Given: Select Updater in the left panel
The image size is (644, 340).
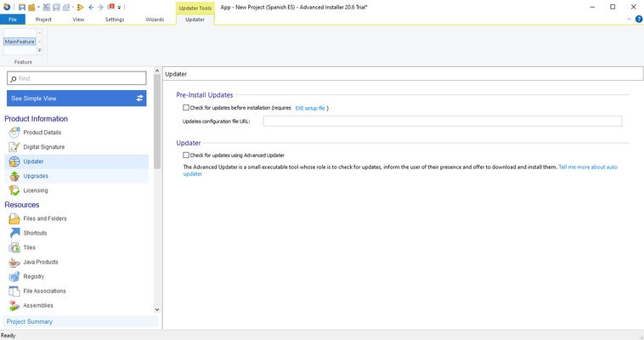Looking at the screenshot, I should [x=76, y=161].
